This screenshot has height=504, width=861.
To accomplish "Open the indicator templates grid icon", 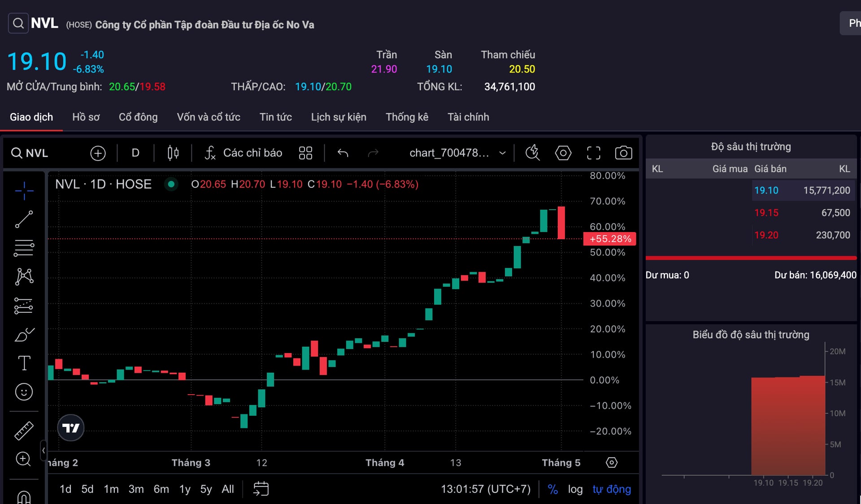I will (x=305, y=153).
